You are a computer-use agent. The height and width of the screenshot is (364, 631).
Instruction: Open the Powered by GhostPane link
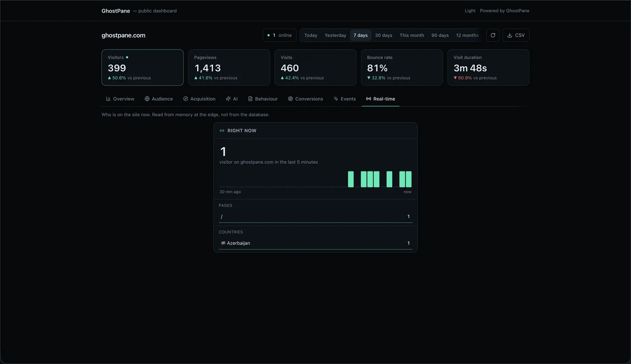coord(504,11)
